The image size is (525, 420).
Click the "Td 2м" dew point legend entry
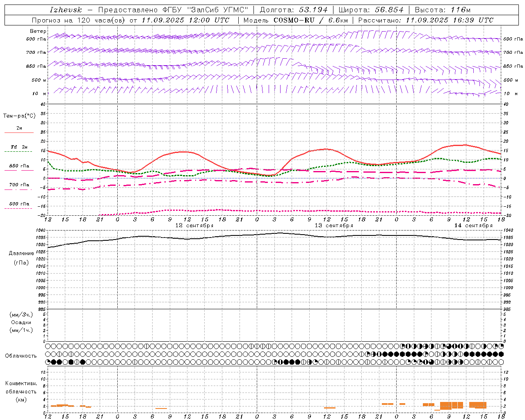click(19, 147)
